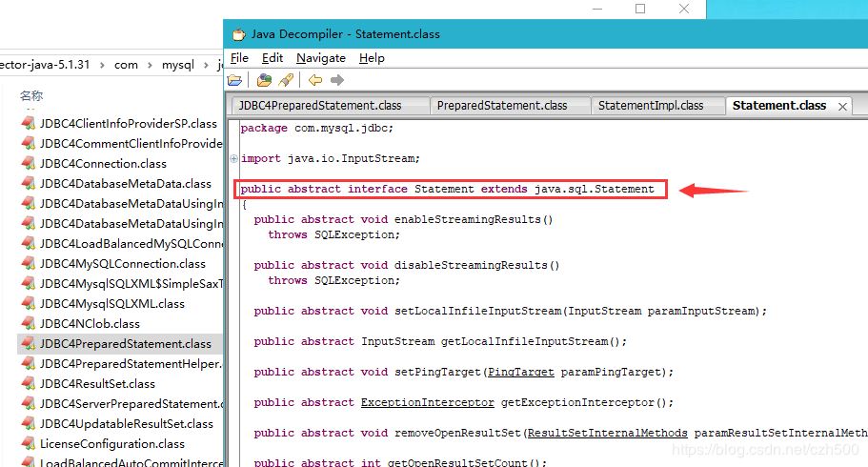Switch to JDBC4PreparedStatement.class tab
Viewport: 868px width, 467px height.
point(329,105)
